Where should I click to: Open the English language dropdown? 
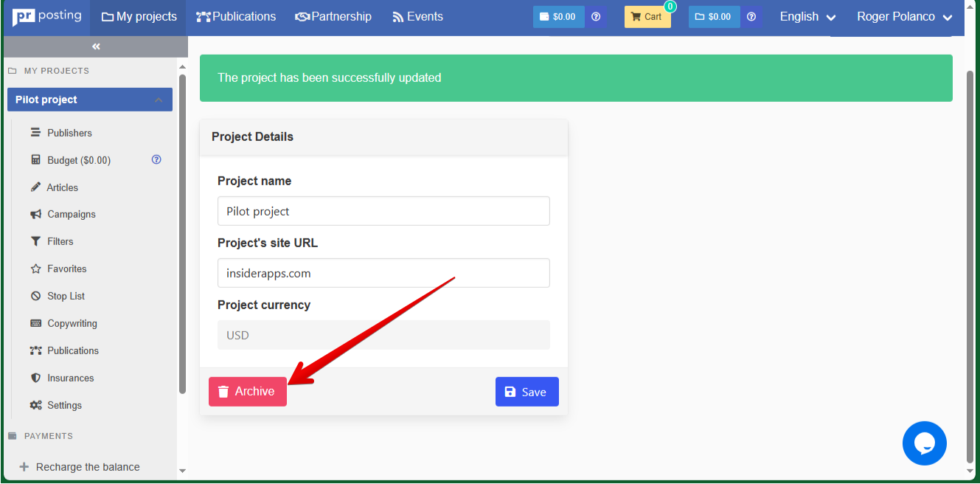[807, 17]
